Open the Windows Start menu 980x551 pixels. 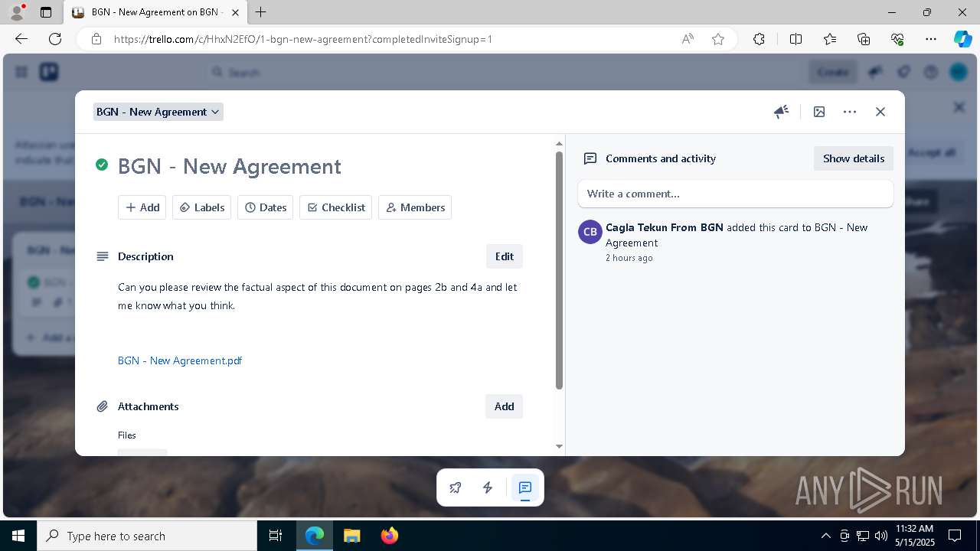(18, 536)
